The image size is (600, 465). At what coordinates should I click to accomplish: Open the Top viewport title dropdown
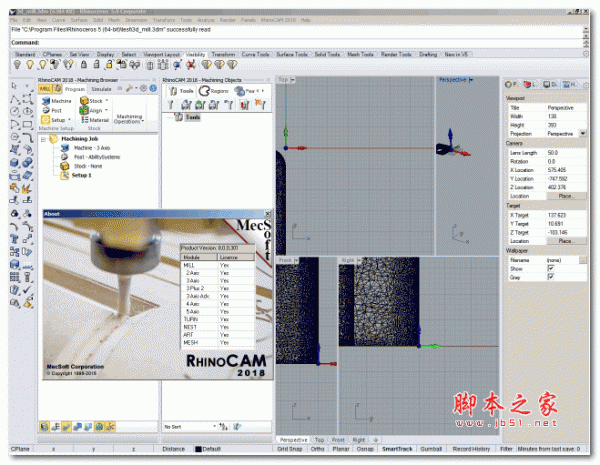293,80
